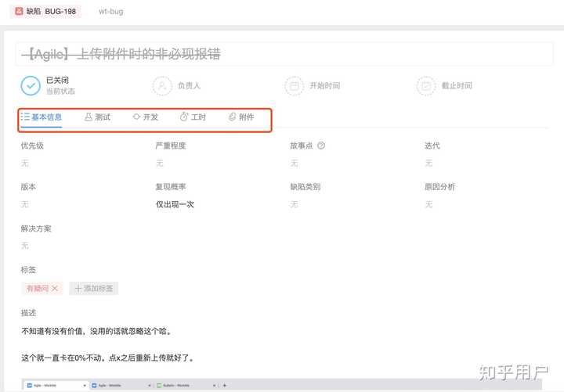Click the deadline calendar icon
Screen dimensions: 564x392
426,85
